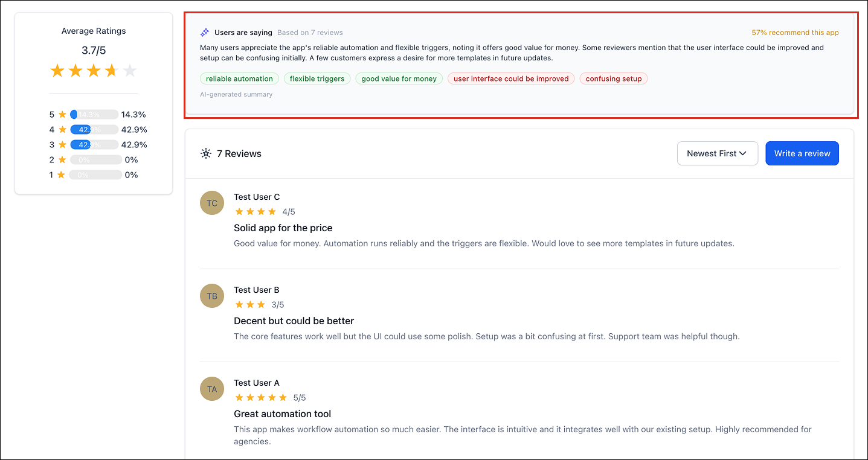Click the flexible triggers tag

pos(317,78)
